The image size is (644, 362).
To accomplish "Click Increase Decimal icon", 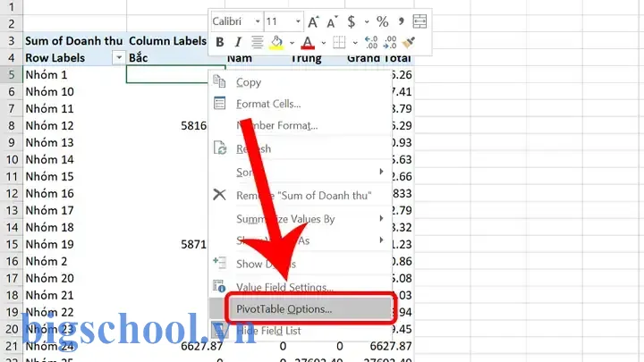I will click(x=371, y=42).
